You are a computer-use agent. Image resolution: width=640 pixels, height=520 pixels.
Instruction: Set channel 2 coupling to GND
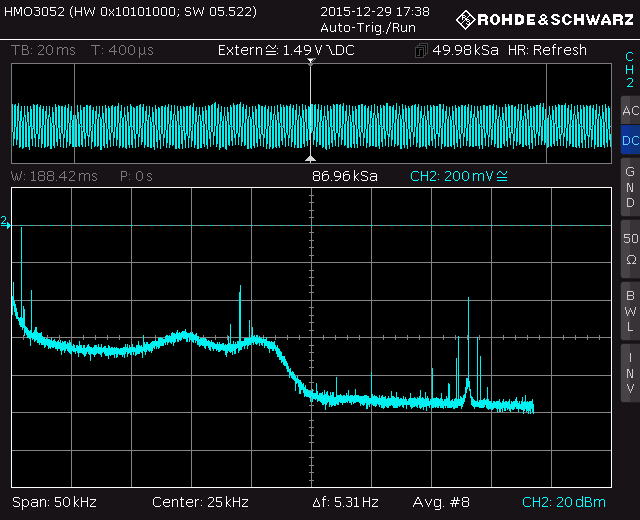point(629,187)
